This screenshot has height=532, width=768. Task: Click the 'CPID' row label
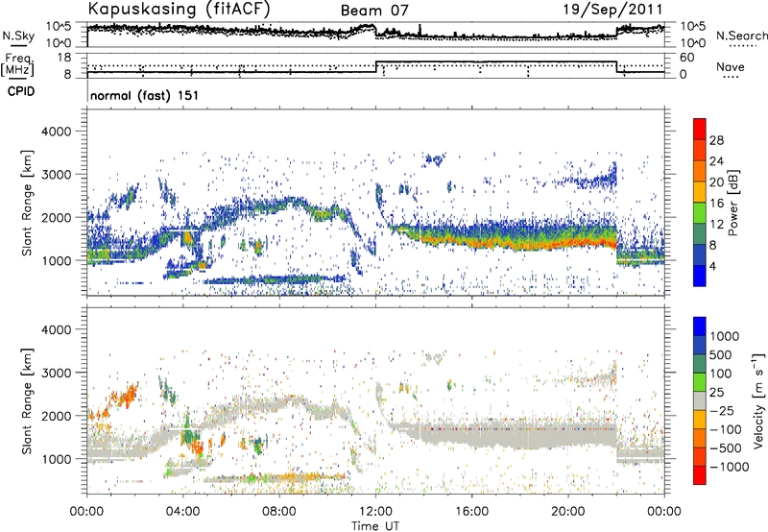(21, 91)
